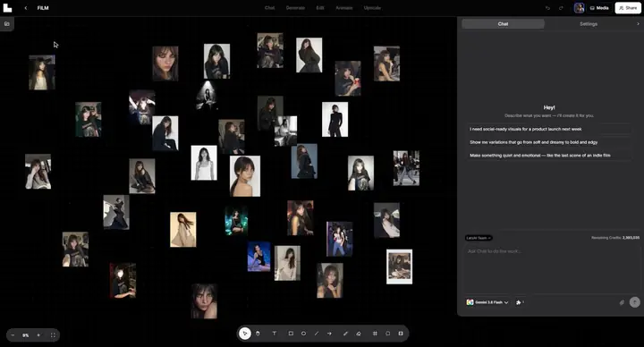Open the Generate tab in top menu
Screen dimensions: 644x347
pos(295,8)
